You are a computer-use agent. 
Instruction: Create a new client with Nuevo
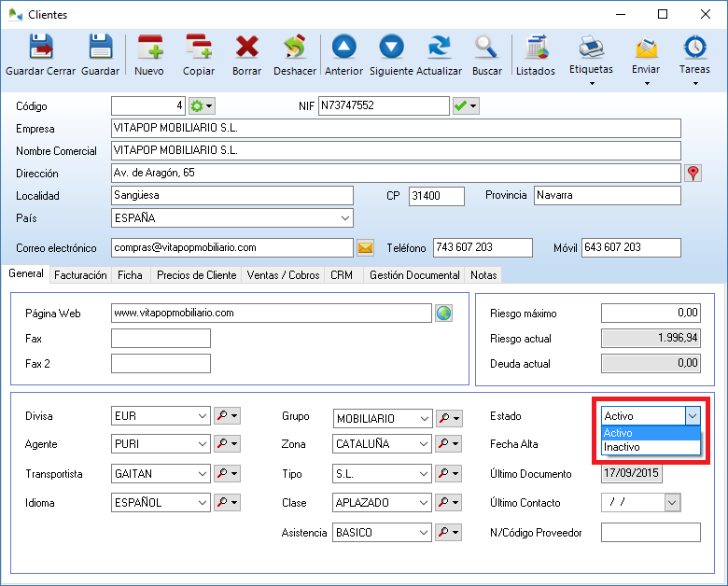pos(149,55)
